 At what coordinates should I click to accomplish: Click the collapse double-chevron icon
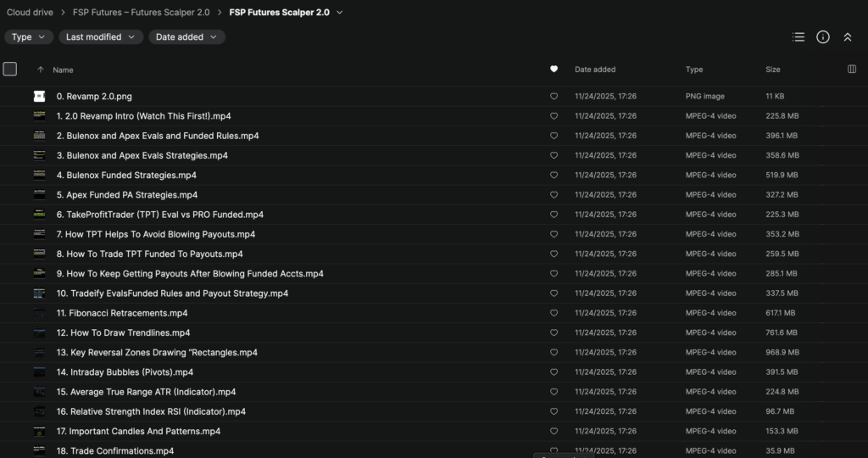pos(847,36)
